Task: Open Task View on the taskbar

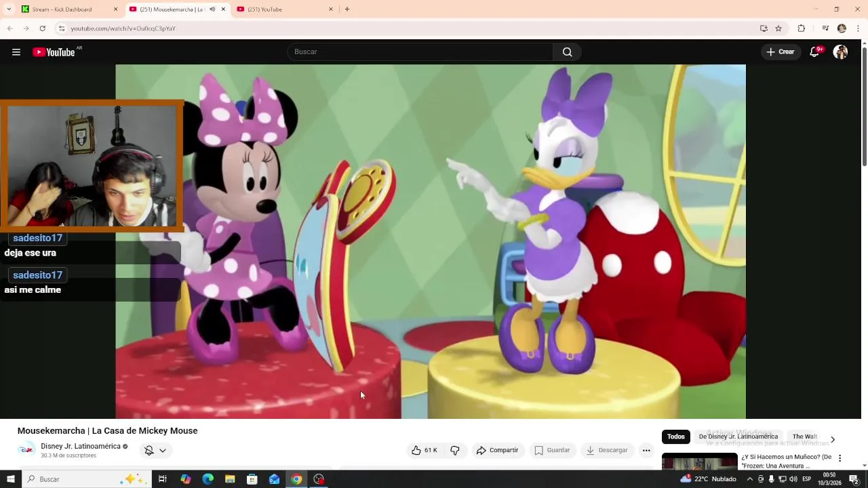Action: 163,479
